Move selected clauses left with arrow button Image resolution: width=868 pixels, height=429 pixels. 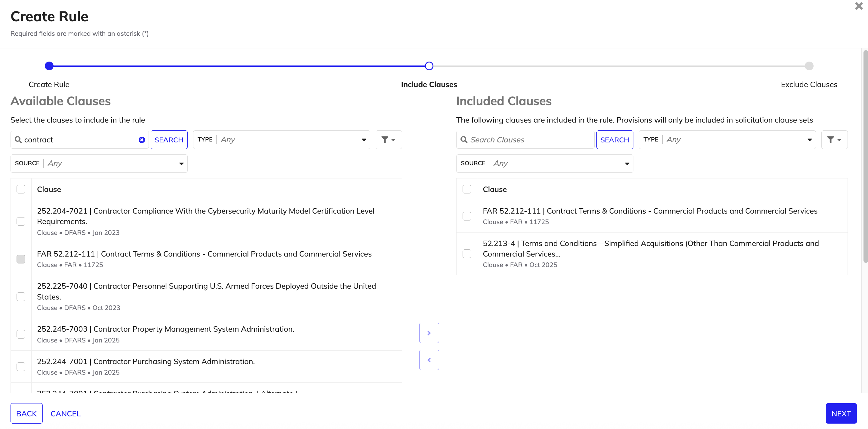point(429,360)
